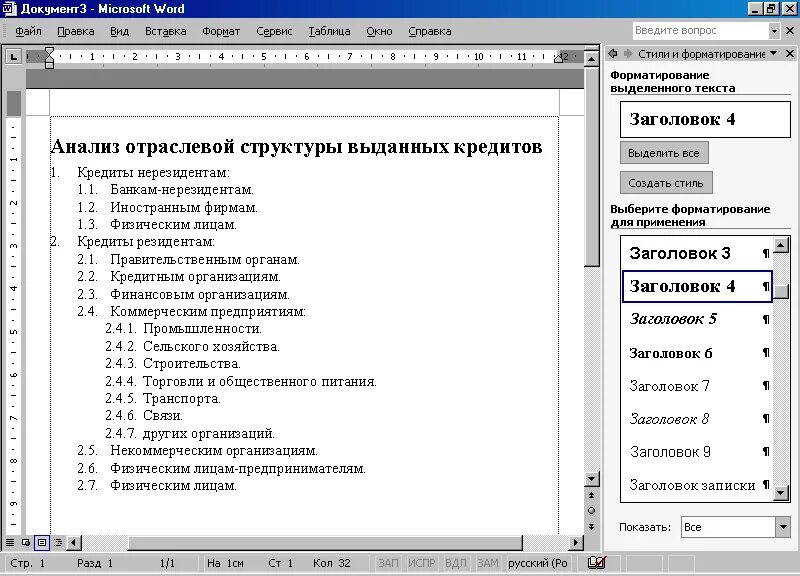
Task: Click style list scroll up arrow
Action: 781,245
